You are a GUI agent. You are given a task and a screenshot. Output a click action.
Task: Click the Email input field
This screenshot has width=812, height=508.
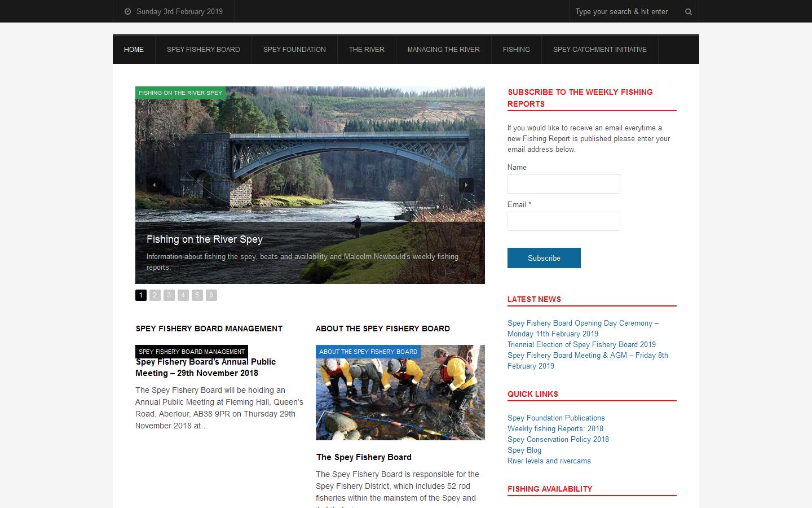coord(563,221)
